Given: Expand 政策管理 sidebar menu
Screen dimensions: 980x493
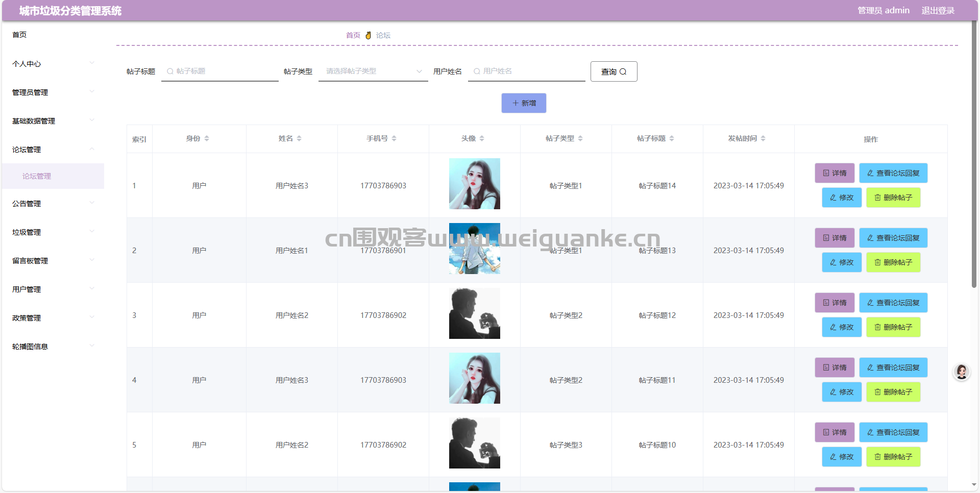Looking at the screenshot, I should click(x=53, y=318).
